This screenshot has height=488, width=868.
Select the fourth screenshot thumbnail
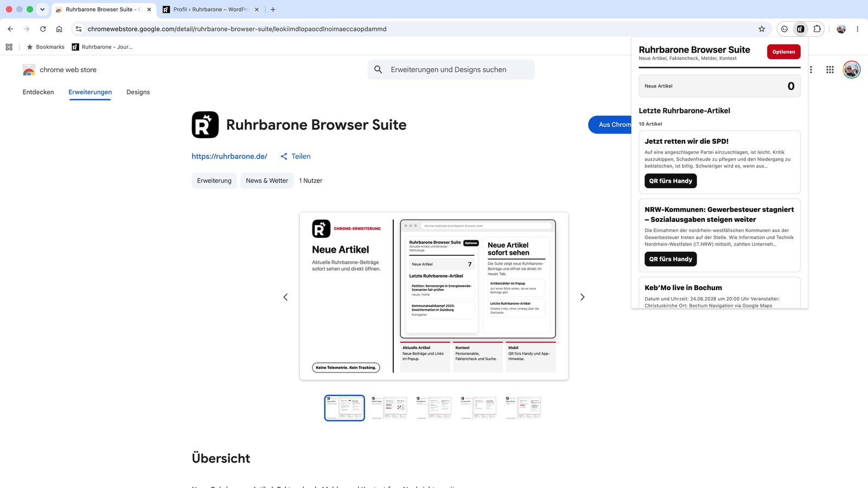click(478, 408)
